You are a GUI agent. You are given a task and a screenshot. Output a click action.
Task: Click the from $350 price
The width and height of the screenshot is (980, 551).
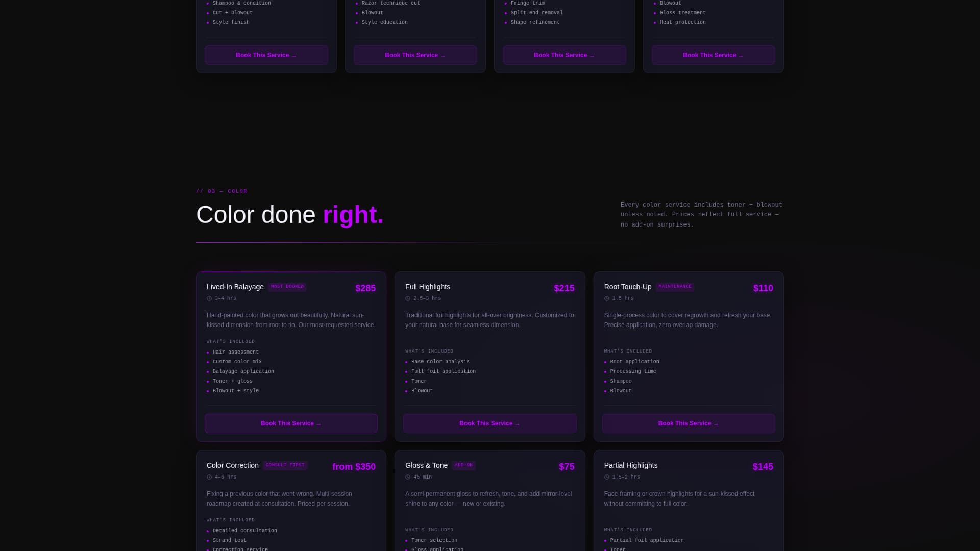click(354, 467)
